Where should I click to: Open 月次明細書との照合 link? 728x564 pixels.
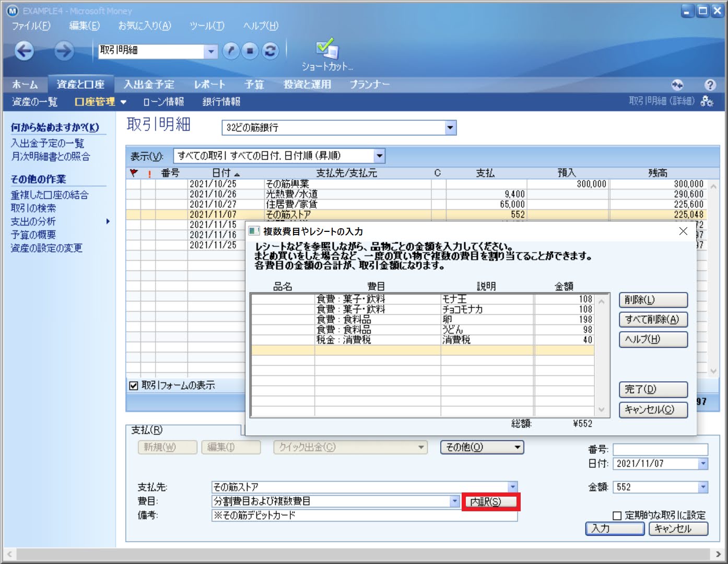pos(51,156)
